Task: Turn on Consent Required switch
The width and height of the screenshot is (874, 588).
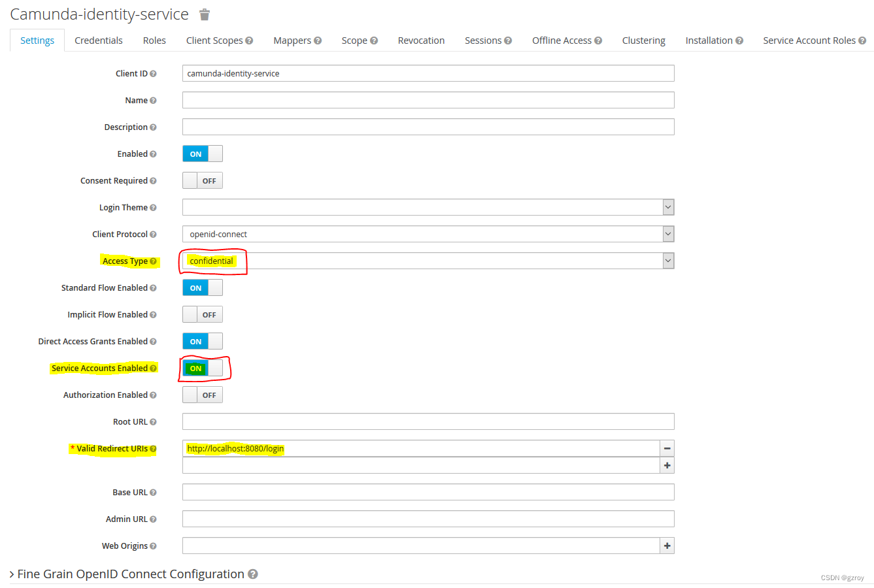Action: pos(203,180)
